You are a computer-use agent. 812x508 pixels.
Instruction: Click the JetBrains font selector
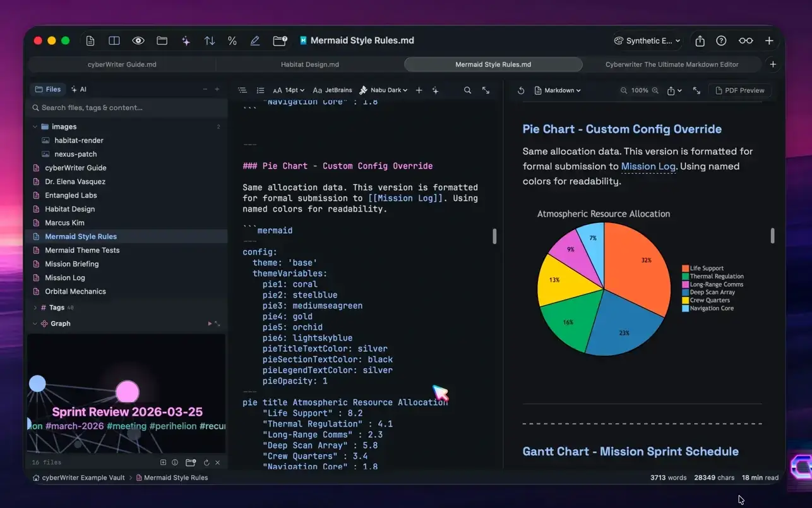[x=333, y=90]
